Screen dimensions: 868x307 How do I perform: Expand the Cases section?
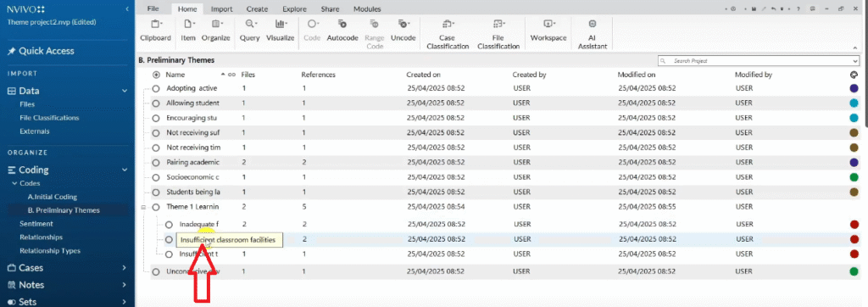coord(125,268)
